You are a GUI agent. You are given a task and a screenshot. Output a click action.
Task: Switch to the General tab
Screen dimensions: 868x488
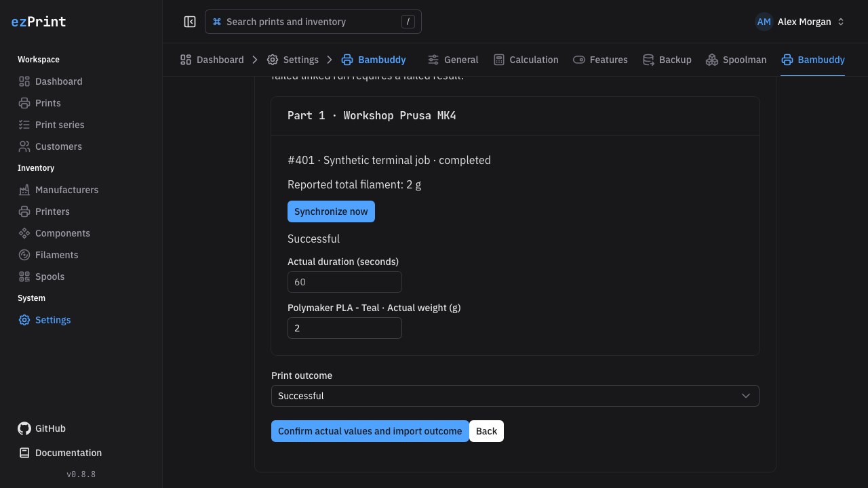[453, 60]
